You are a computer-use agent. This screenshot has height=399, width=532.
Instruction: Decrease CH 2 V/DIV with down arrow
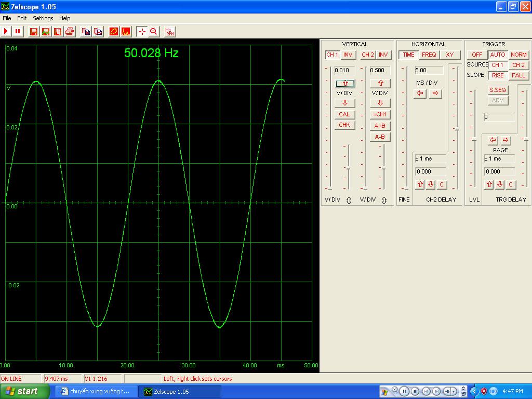click(x=380, y=103)
